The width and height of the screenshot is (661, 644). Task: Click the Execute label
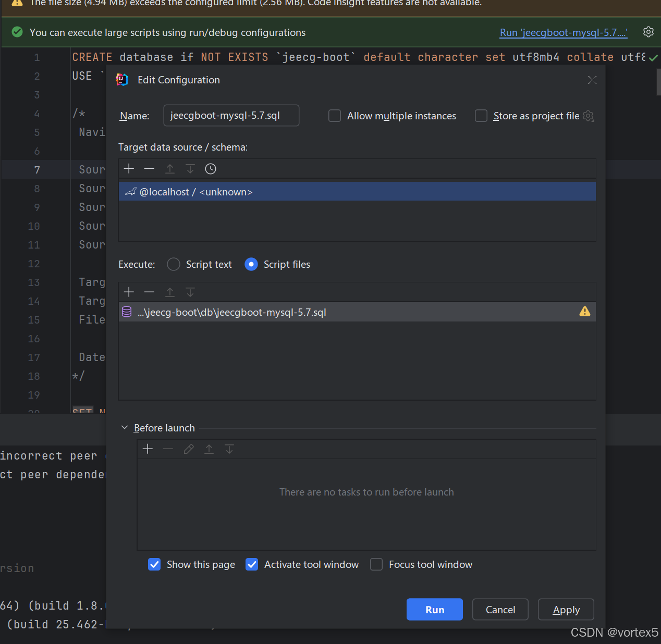[137, 264]
